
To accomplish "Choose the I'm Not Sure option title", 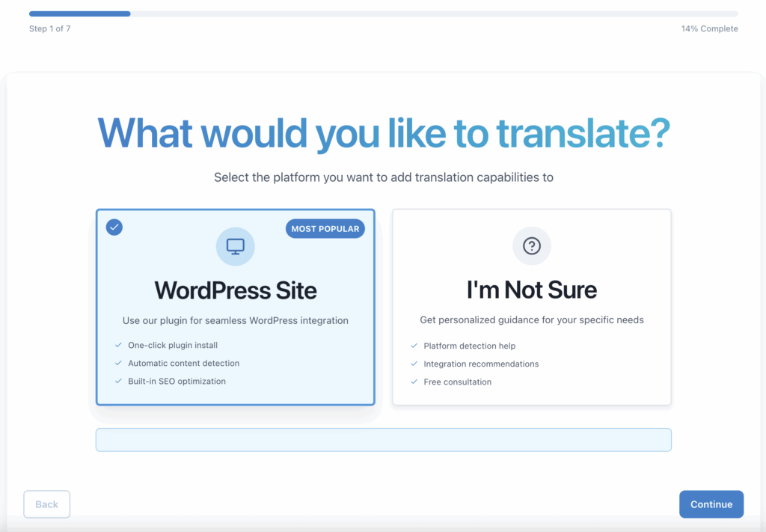I will pos(532,290).
